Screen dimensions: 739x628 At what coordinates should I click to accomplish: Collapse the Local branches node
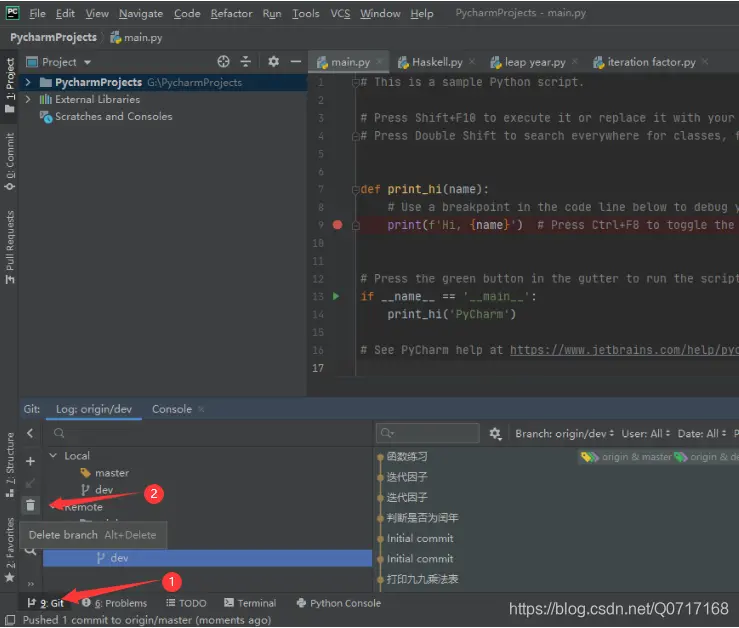pyautogui.click(x=53, y=456)
